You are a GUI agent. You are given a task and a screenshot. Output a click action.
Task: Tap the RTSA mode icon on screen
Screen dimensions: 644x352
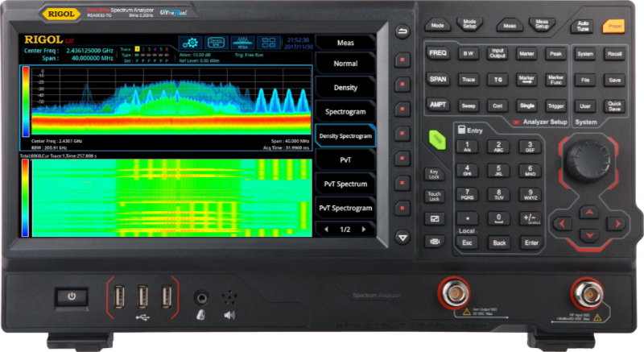[242, 43]
